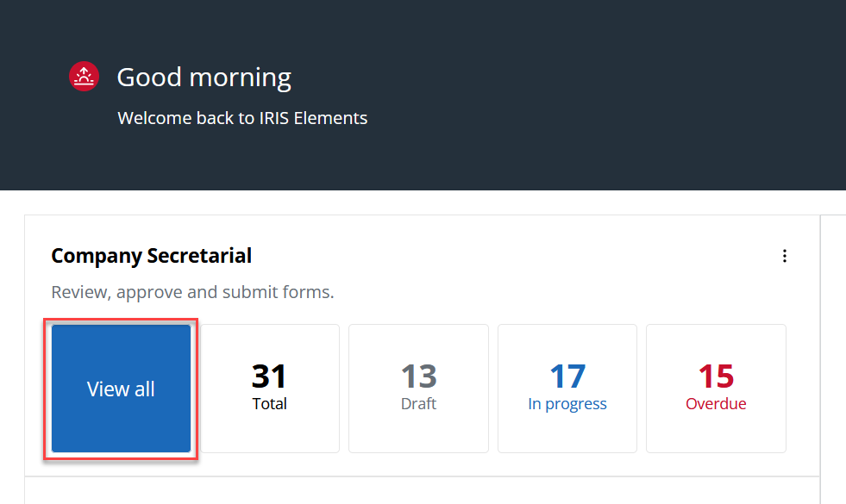Click the red sunrise greeting icon
Viewport: 846px width, 504px height.
(x=84, y=76)
